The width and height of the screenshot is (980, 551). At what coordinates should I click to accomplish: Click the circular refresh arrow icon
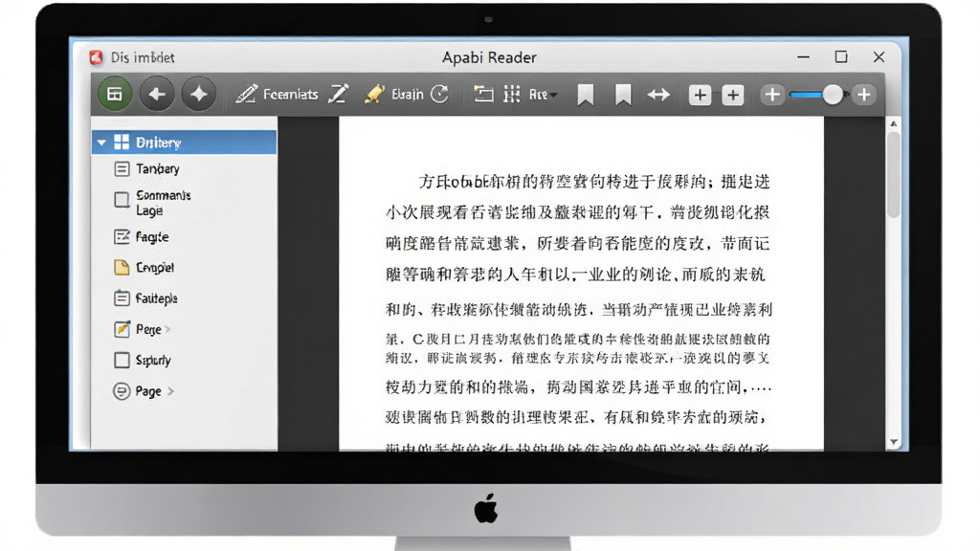tap(440, 95)
